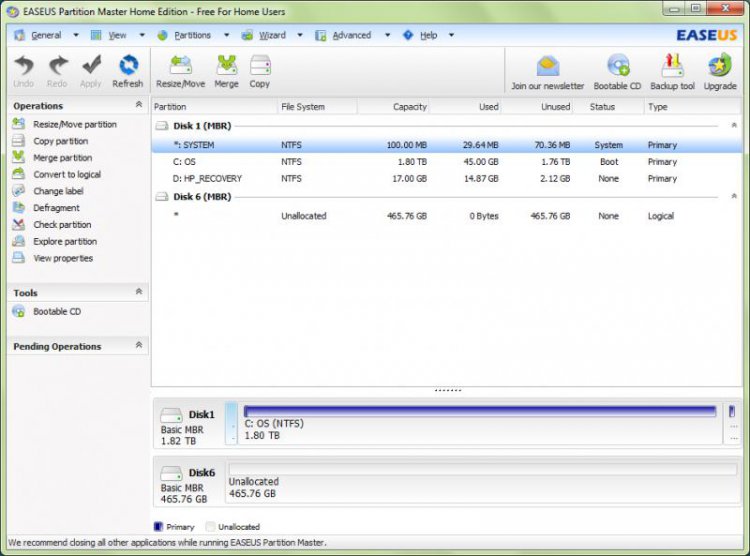Select the *: SYSTEM partition row

click(447, 145)
